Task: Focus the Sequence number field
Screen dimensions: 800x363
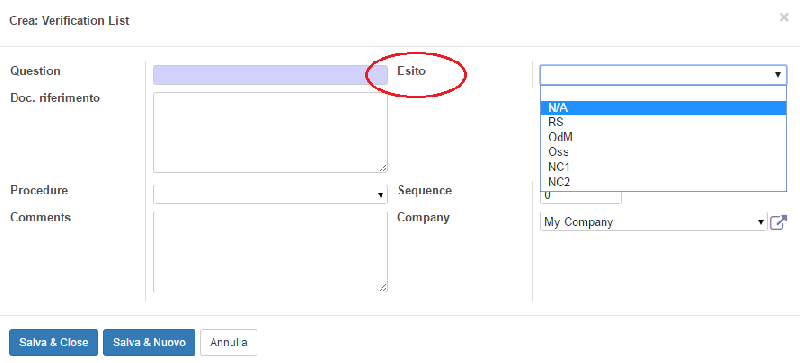Action: [x=581, y=196]
